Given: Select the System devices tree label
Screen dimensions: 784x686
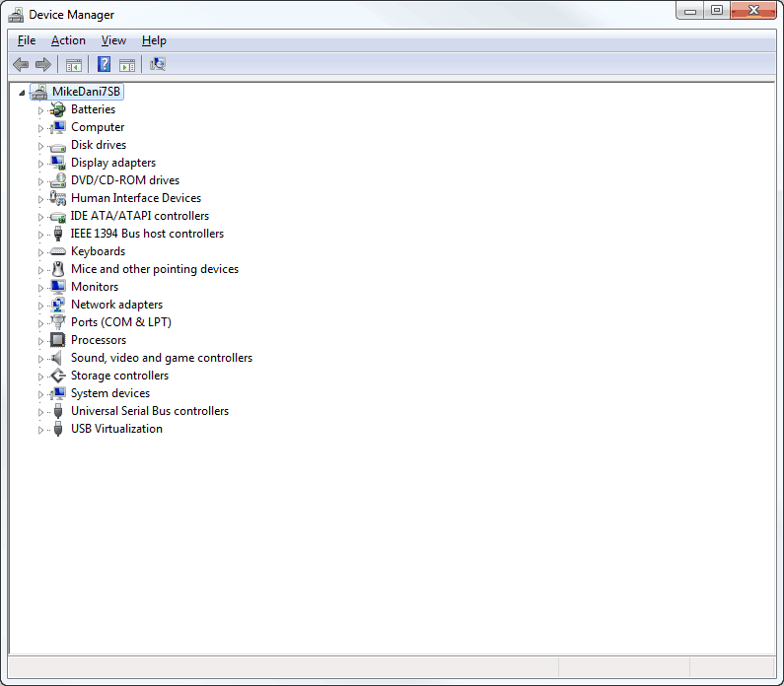Looking at the screenshot, I should coord(110,393).
